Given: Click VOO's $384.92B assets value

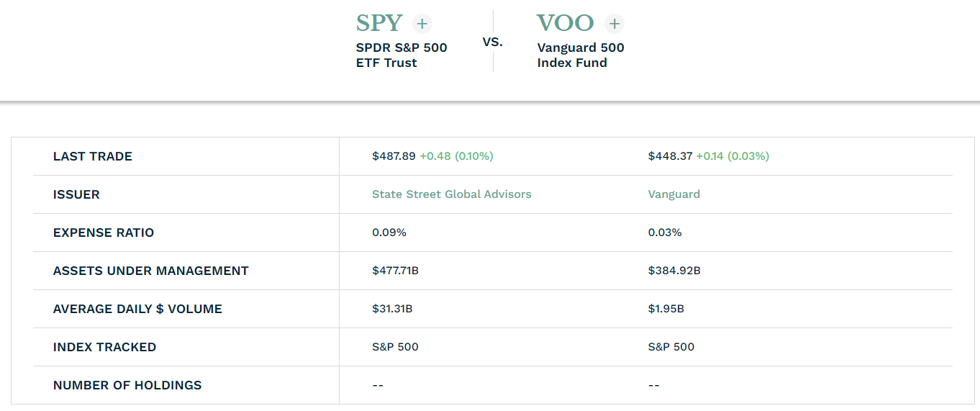Looking at the screenshot, I should (674, 271).
